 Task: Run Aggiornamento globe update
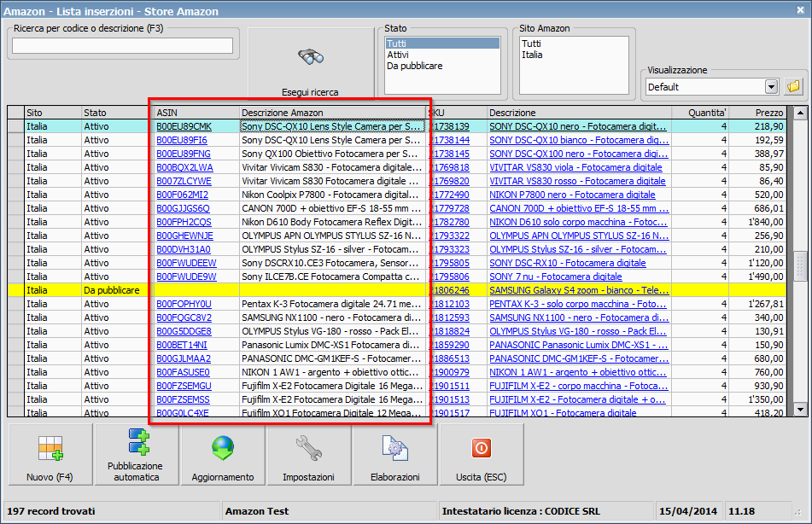pos(223,455)
